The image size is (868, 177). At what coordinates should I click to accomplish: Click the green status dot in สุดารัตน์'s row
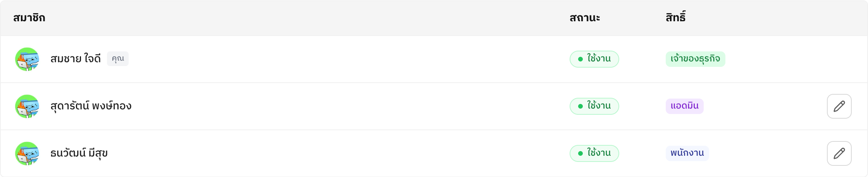click(580, 106)
